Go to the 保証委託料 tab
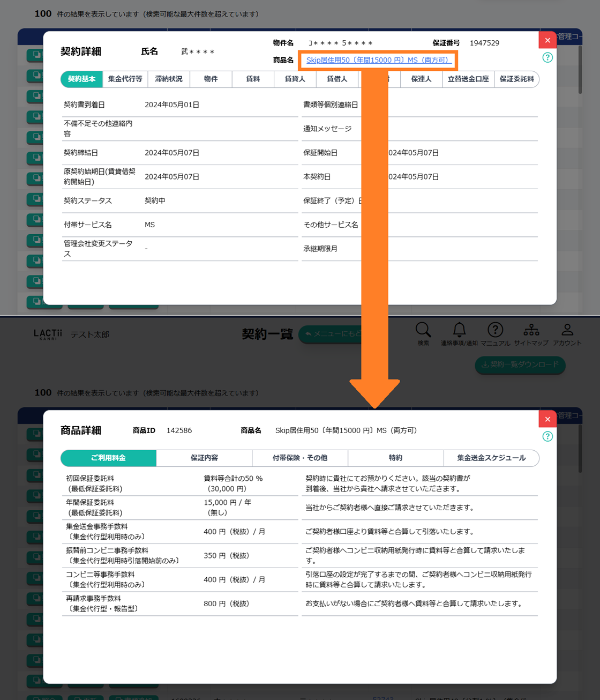Screen dimensions: 600x700 tap(516, 79)
